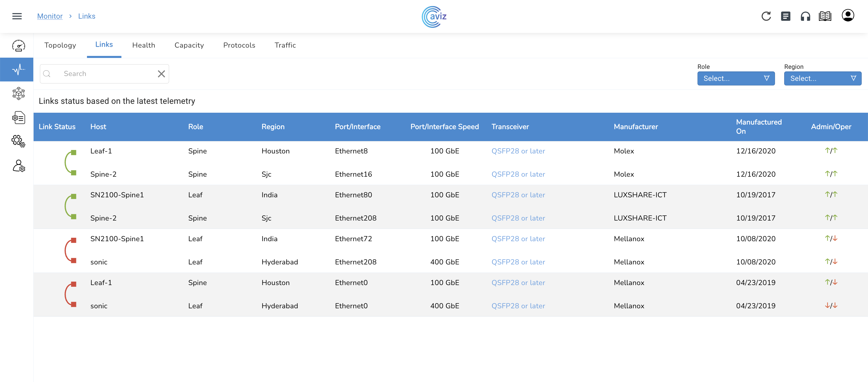Click the Monitor breadcrumb link
This screenshot has width=868, height=382.
(50, 16)
